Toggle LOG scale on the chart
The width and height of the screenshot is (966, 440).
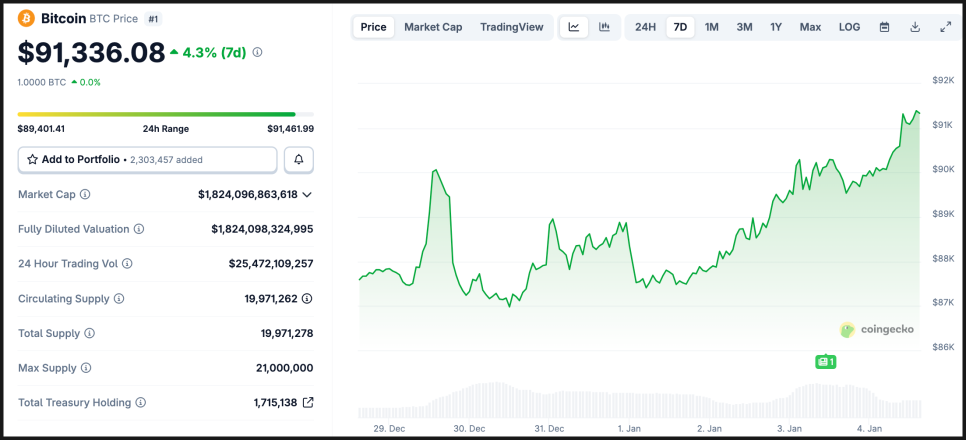(849, 27)
